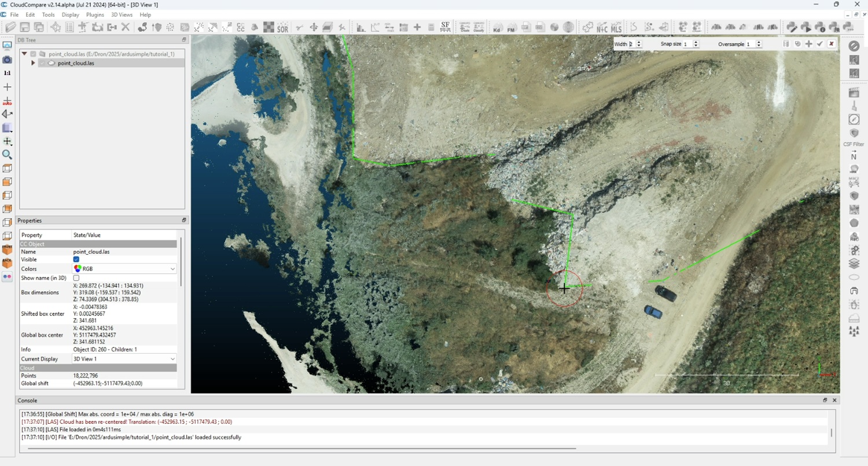
Task: Open the Plugins menu
Action: click(95, 14)
